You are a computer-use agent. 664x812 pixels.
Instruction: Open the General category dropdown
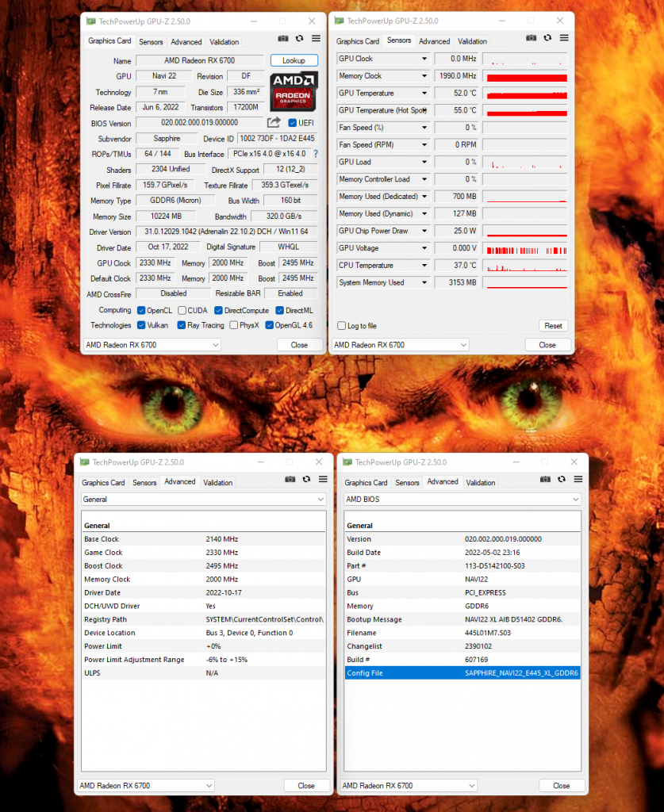(204, 500)
